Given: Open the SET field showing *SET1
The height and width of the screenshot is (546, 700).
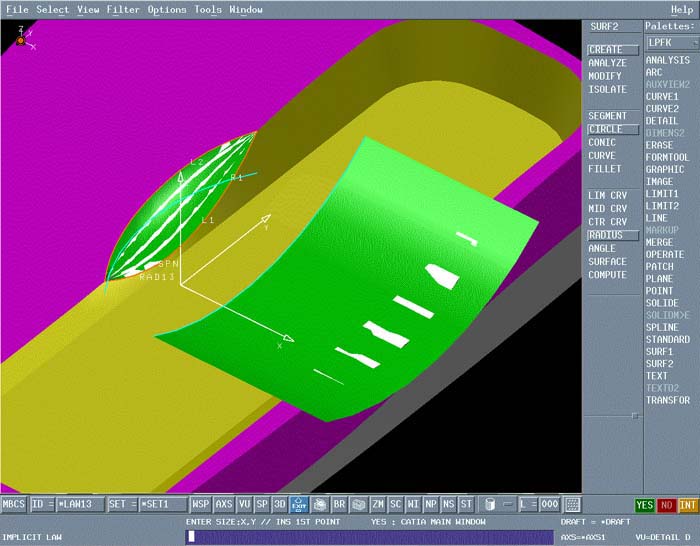Looking at the screenshot, I should [x=162, y=504].
